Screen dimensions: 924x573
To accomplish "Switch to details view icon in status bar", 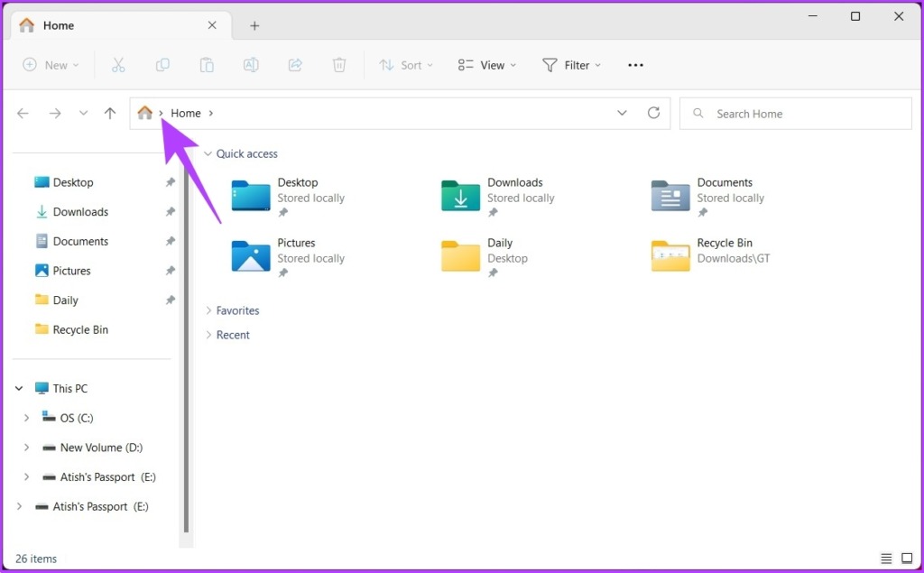I will tap(886, 559).
